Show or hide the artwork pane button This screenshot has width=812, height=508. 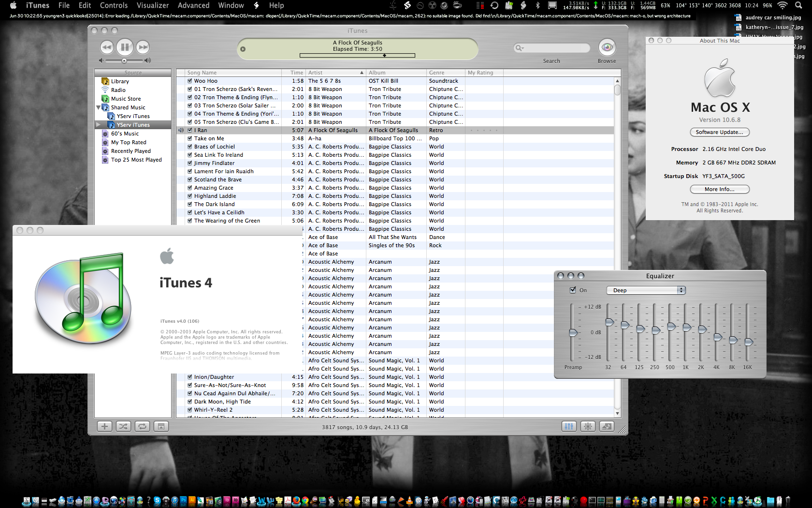(x=161, y=426)
